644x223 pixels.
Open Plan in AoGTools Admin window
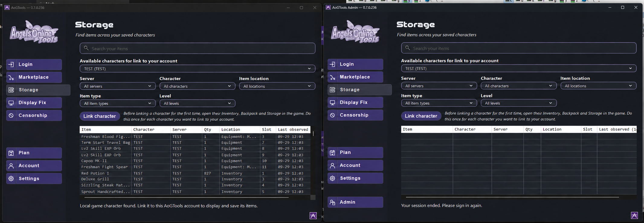coord(355,152)
